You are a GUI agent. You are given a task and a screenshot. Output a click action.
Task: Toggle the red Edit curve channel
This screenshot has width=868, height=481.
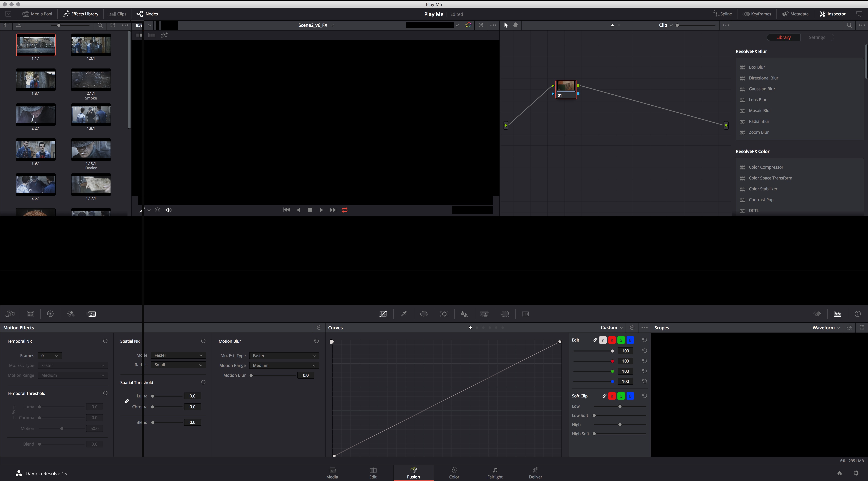point(612,340)
